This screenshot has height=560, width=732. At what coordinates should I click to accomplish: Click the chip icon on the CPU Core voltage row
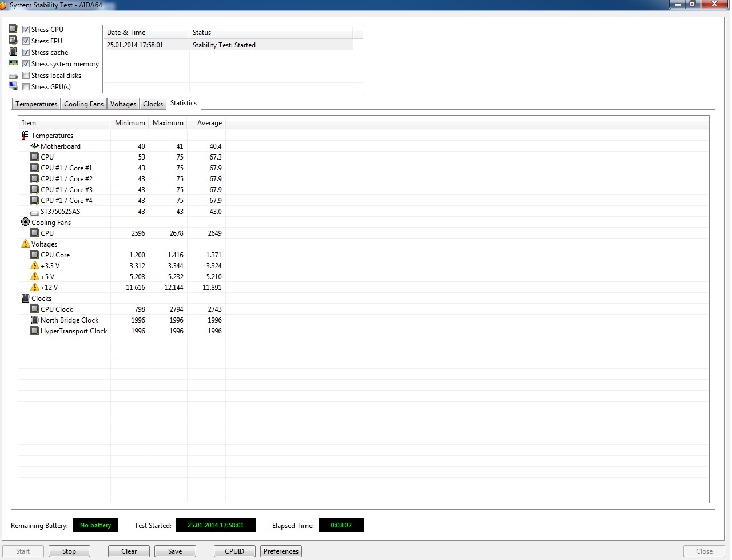coord(35,255)
